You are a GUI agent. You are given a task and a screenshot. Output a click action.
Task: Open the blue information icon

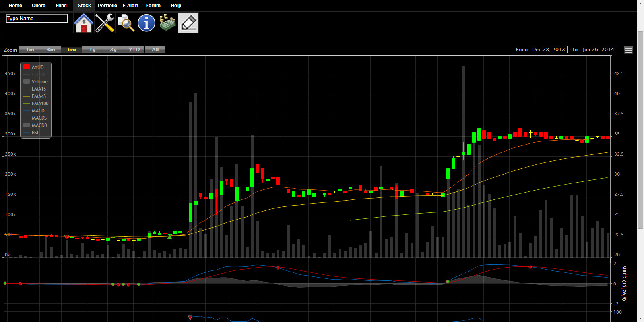coord(147,23)
